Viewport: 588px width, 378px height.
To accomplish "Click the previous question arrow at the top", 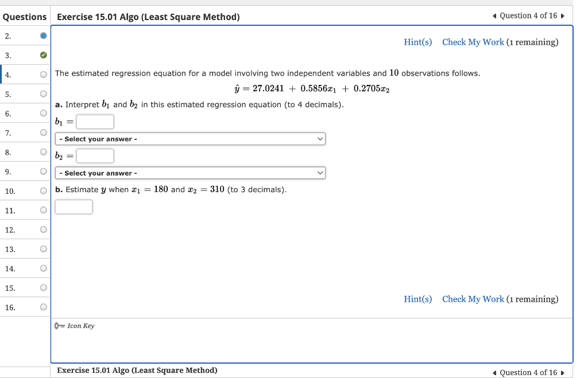I will coord(494,15).
